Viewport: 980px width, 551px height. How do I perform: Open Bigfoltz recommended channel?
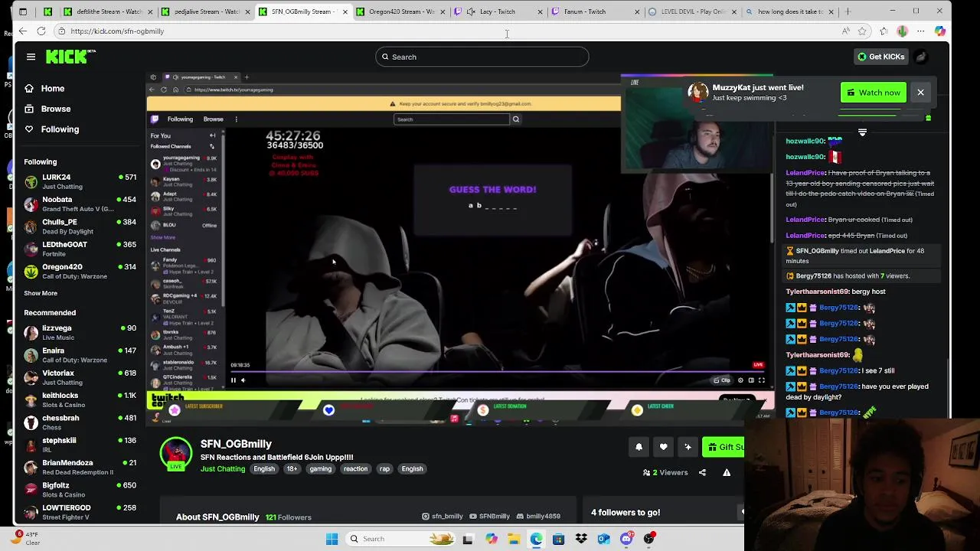tap(80, 490)
